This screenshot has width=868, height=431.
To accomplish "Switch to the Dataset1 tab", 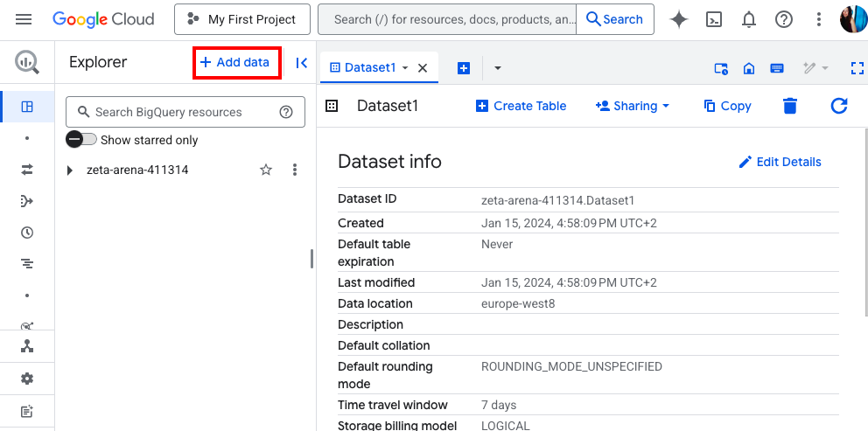I will coord(362,67).
